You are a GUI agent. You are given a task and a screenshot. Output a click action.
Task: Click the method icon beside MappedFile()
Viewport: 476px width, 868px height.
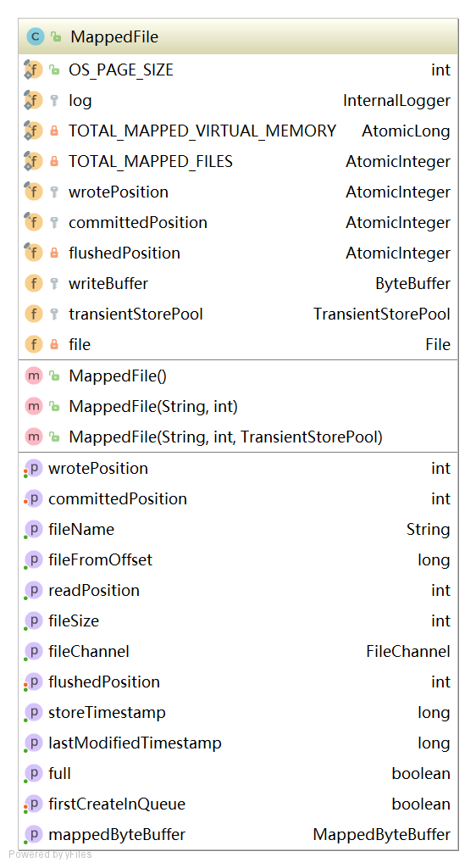(x=34, y=376)
